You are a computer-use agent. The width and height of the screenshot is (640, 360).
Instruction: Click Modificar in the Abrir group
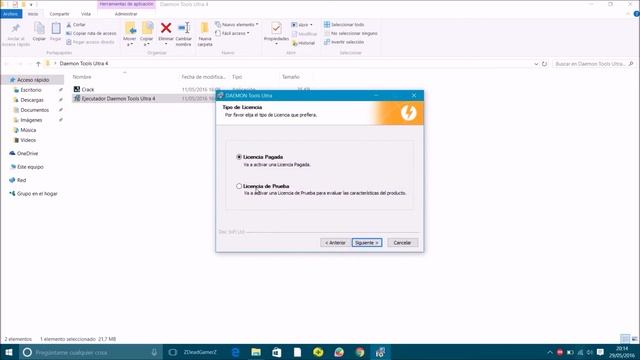click(x=304, y=34)
